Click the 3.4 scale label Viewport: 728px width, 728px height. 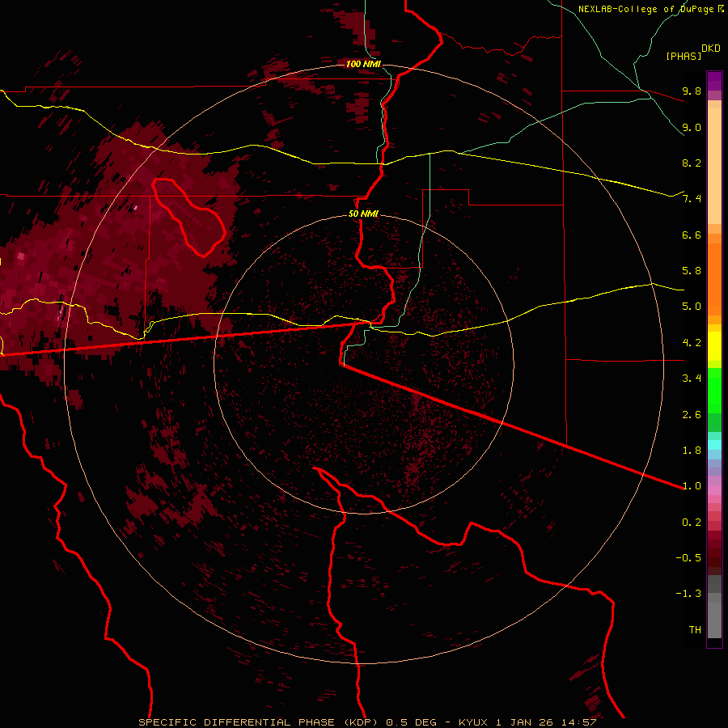(692, 379)
